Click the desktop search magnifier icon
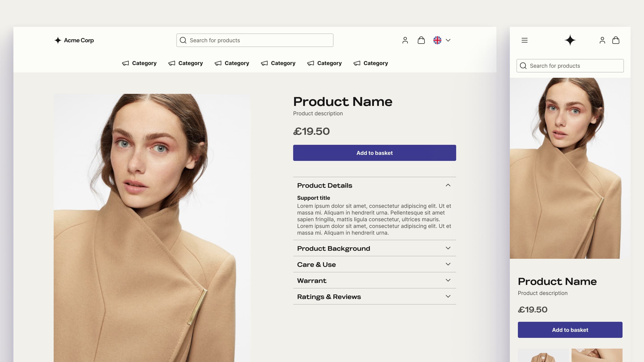644x362 pixels. [x=183, y=40]
